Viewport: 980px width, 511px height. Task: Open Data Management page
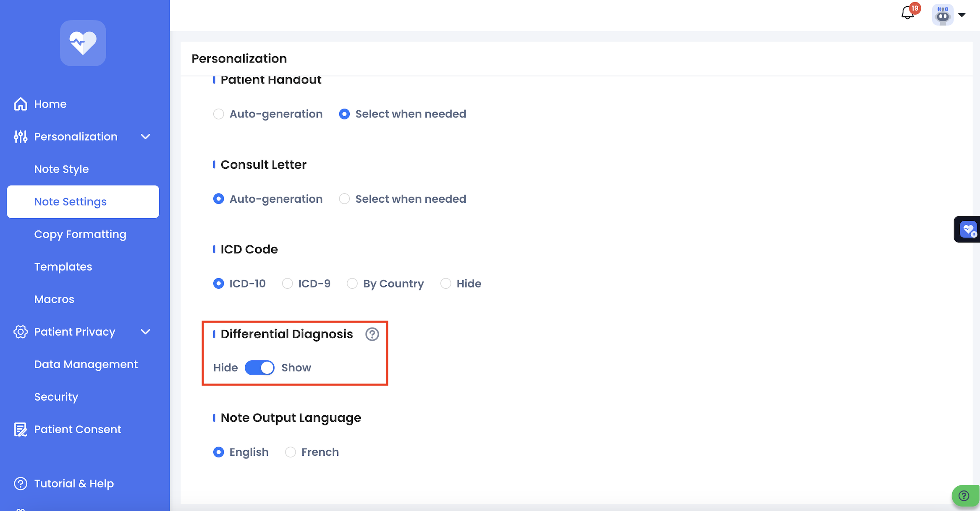tap(86, 364)
